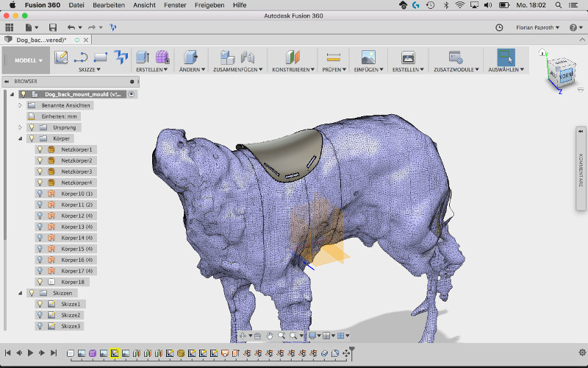Open the Bearbeiten menu

(109, 5)
